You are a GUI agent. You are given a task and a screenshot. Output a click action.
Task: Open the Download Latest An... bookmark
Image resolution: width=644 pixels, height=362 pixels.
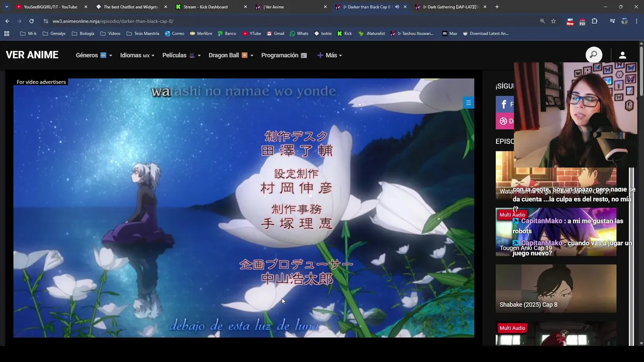[x=486, y=34]
